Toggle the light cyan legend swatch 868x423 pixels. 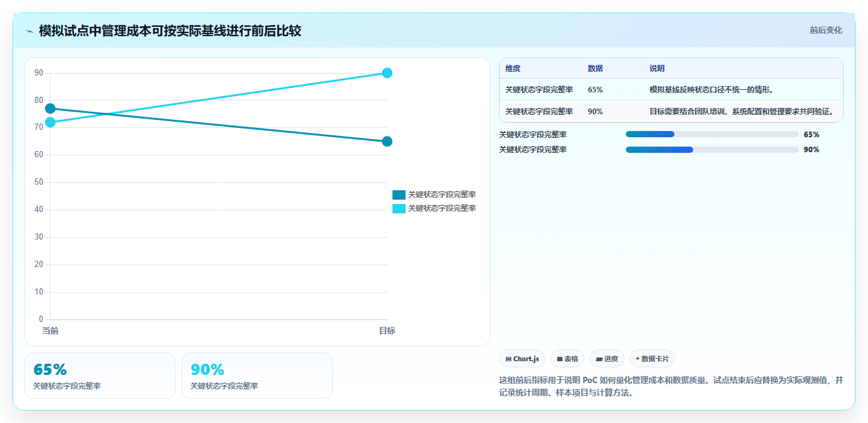tap(399, 208)
